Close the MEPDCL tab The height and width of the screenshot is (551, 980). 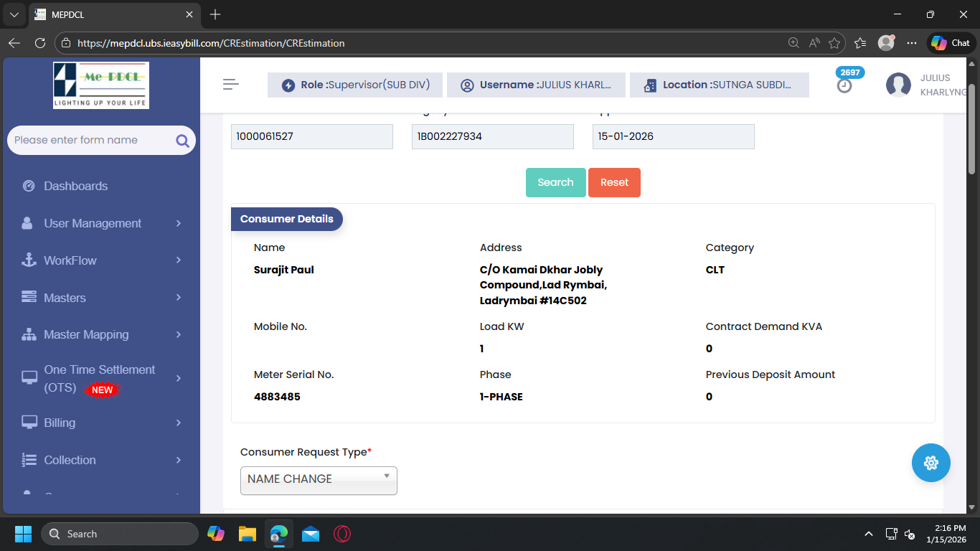pyautogui.click(x=189, y=14)
